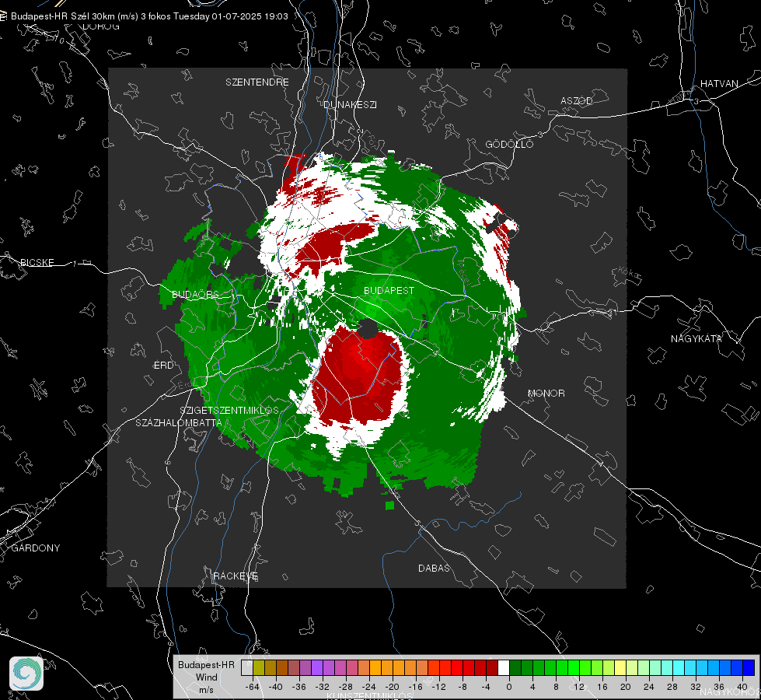Click the ASZÓD town label
The height and width of the screenshot is (700, 761).
(577, 100)
